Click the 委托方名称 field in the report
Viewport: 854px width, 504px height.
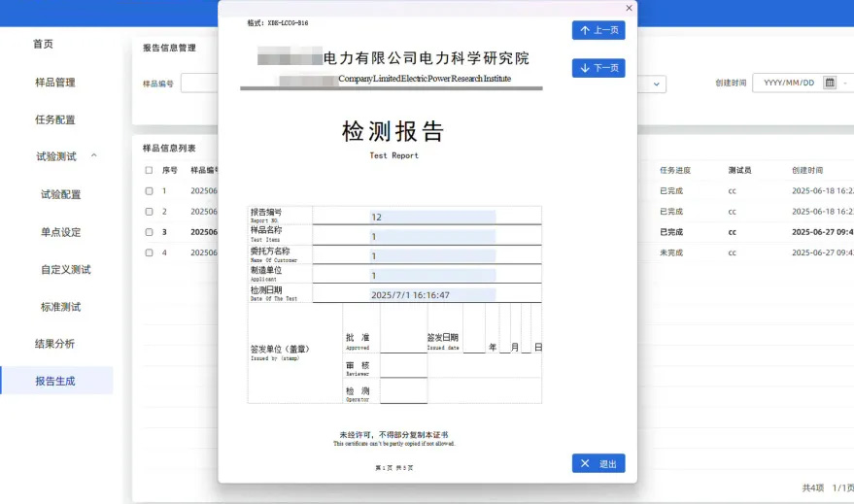pyautogui.click(x=432, y=255)
